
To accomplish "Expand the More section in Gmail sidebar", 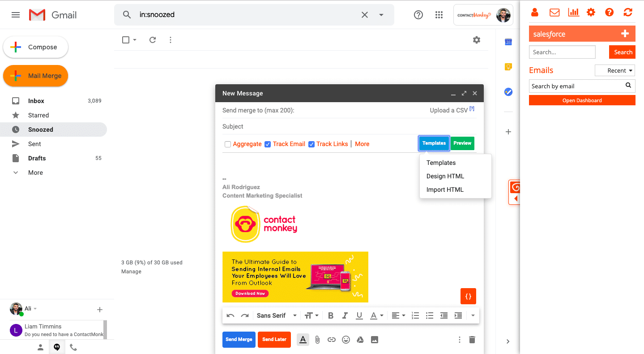I will (x=33, y=173).
